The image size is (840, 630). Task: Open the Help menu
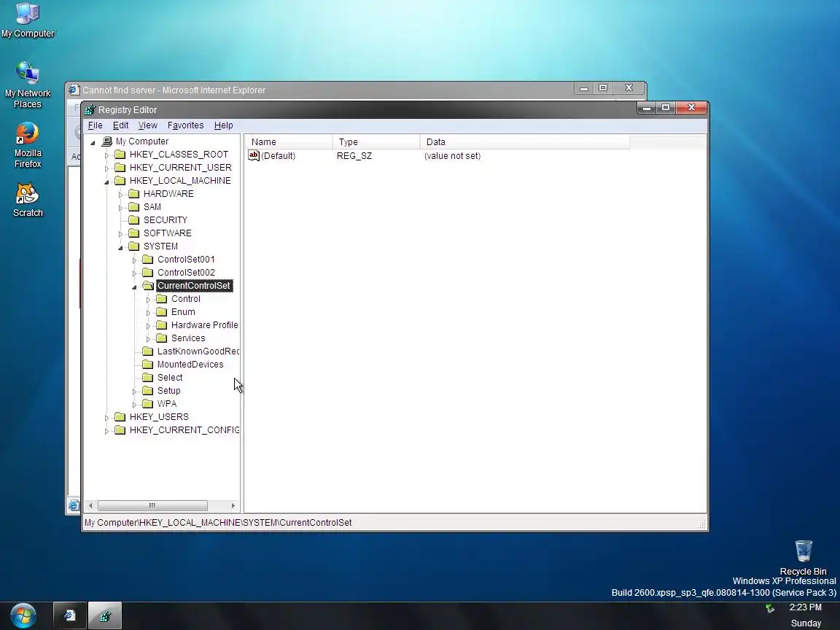coord(223,125)
